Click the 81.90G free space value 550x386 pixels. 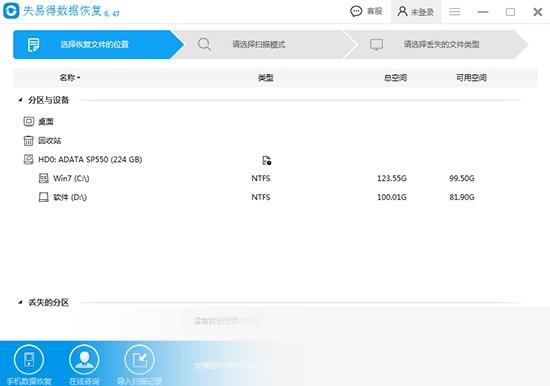462,197
